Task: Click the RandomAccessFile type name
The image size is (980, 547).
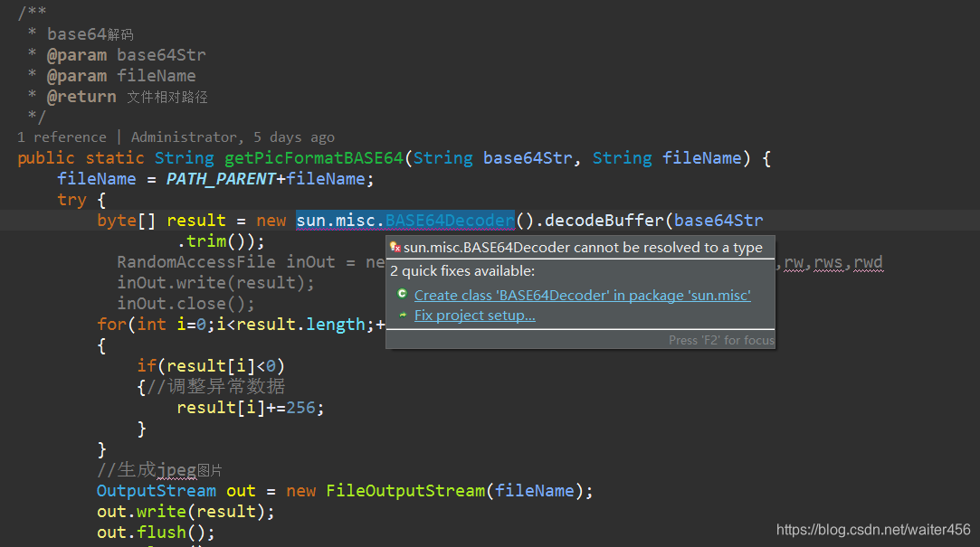Action: point(195,261)
